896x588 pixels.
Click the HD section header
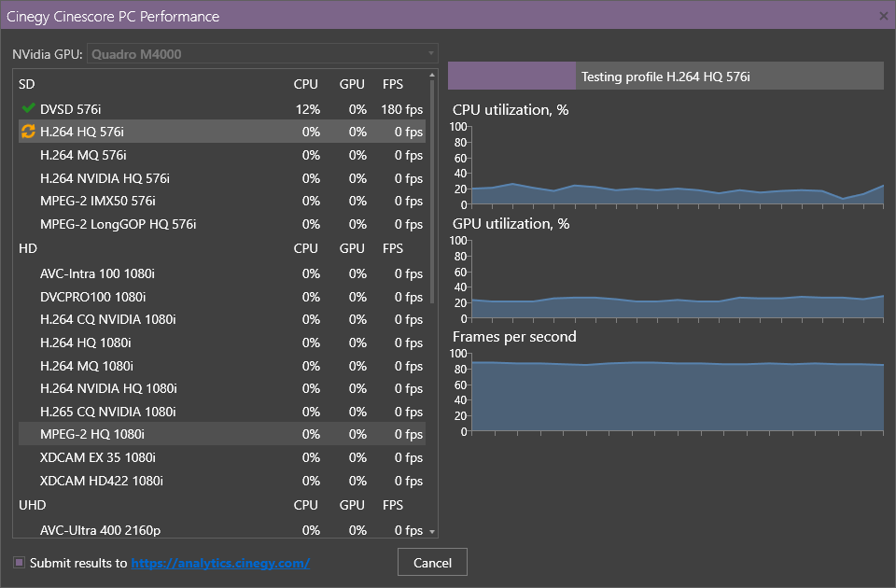pyautogui.click(x=28, y=248)
